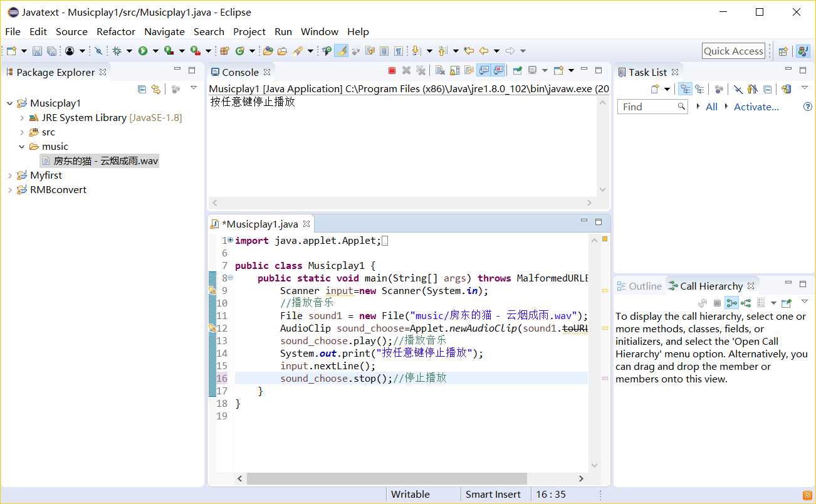Click the Quick Access search field

(733, 51)
